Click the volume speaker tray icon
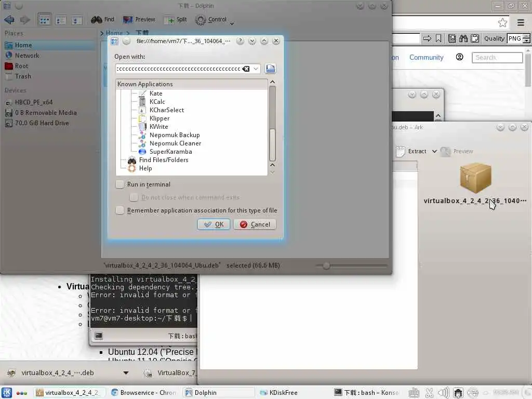532x399 pixels. pos(444,393)
